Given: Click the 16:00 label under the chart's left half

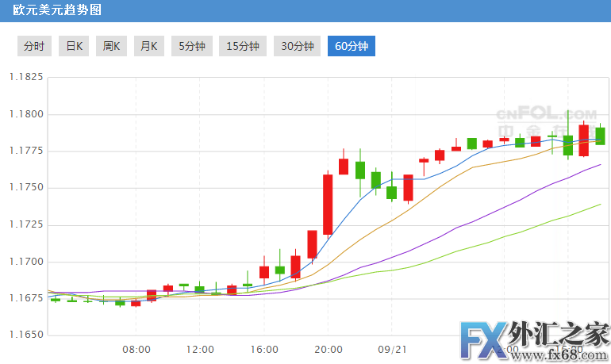Looking at the screenshot, I should (263, 349).
